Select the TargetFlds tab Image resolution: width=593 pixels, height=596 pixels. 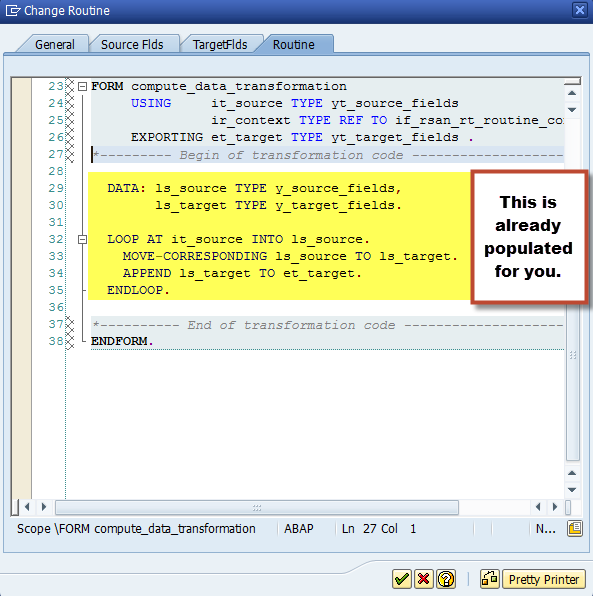tap(220, 44)
